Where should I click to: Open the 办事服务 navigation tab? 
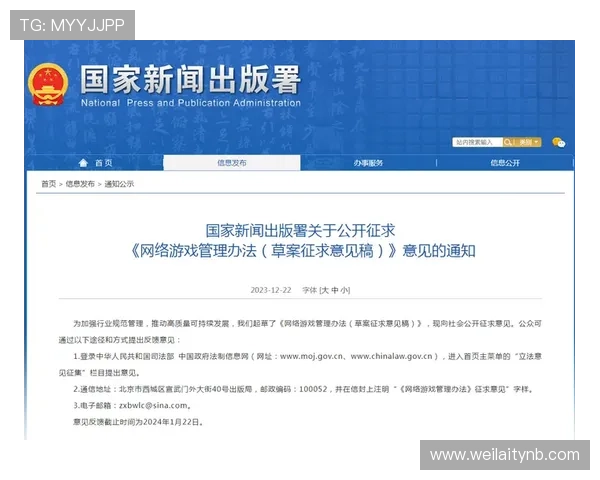tap(368, 163)
